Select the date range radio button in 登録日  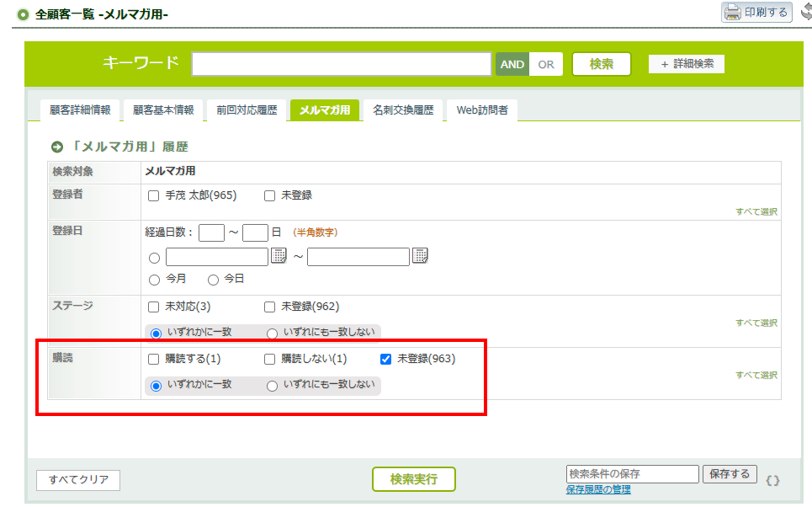pyautogui.click(x=154, y=259)
